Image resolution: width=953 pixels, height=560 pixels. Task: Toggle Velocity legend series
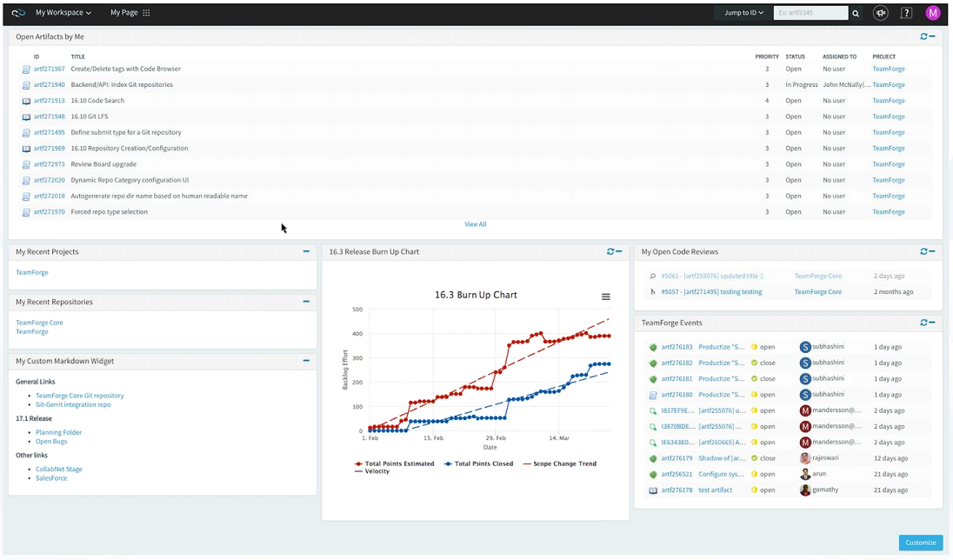(x=372, y=471)
